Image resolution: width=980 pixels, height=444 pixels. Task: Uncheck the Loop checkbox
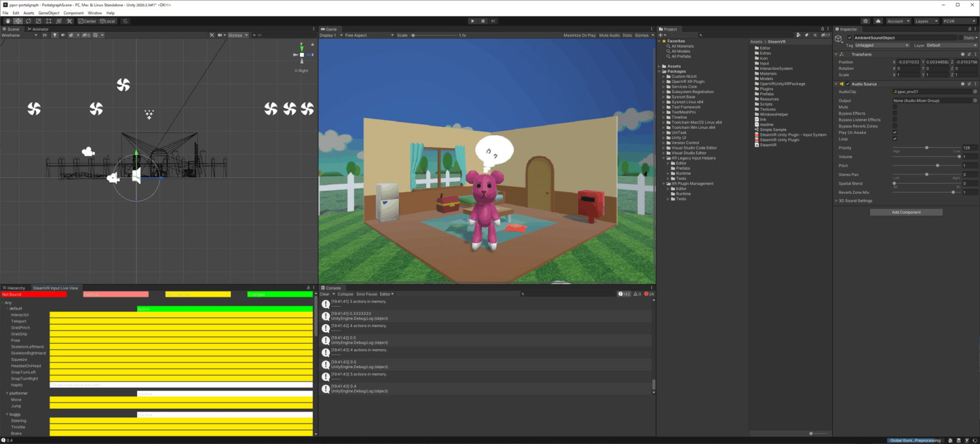tap(895, 139)
